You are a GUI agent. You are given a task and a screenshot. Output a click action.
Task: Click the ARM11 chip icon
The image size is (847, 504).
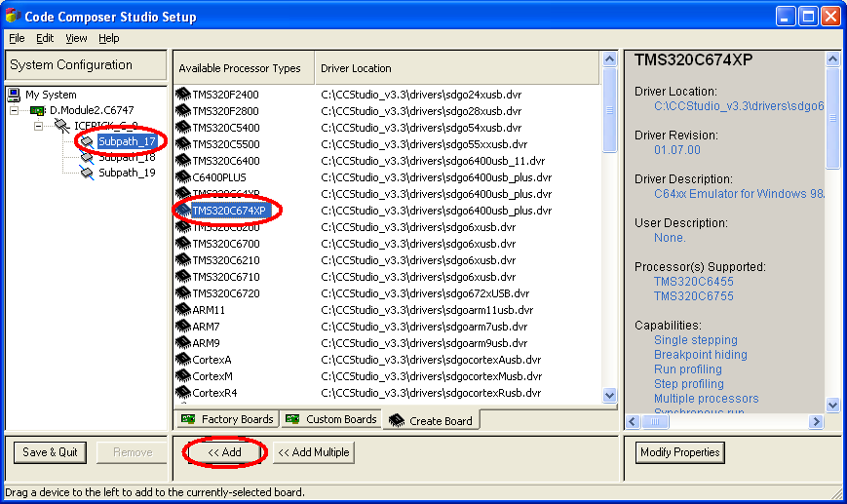183,310
